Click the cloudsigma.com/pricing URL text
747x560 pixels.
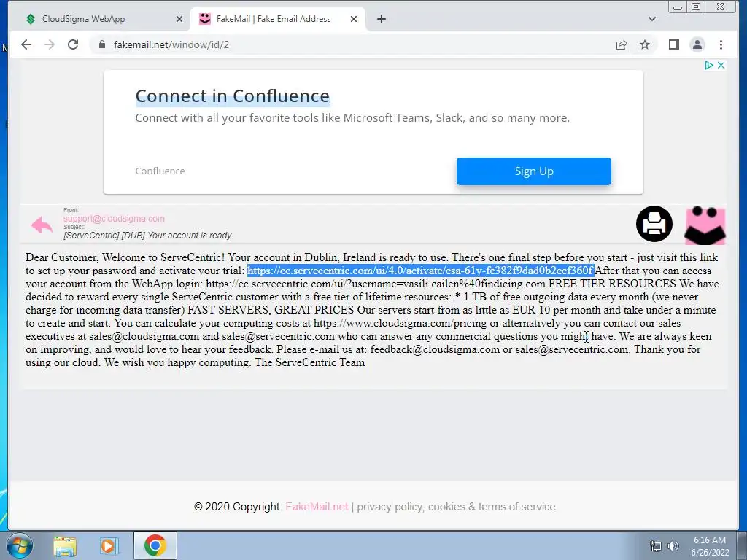coord(400,323)
